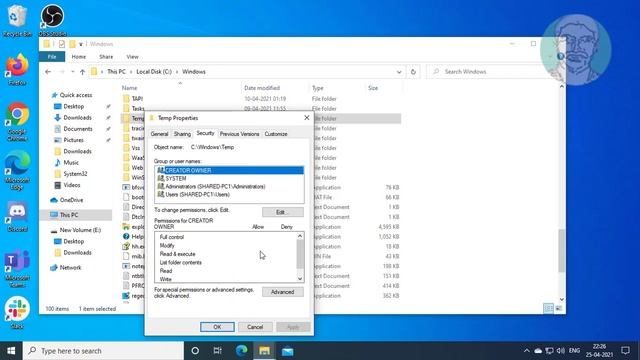640x360 pixels.
Task: Open quick access toolbar customize dropdown
Action: [x=81, y=44]
